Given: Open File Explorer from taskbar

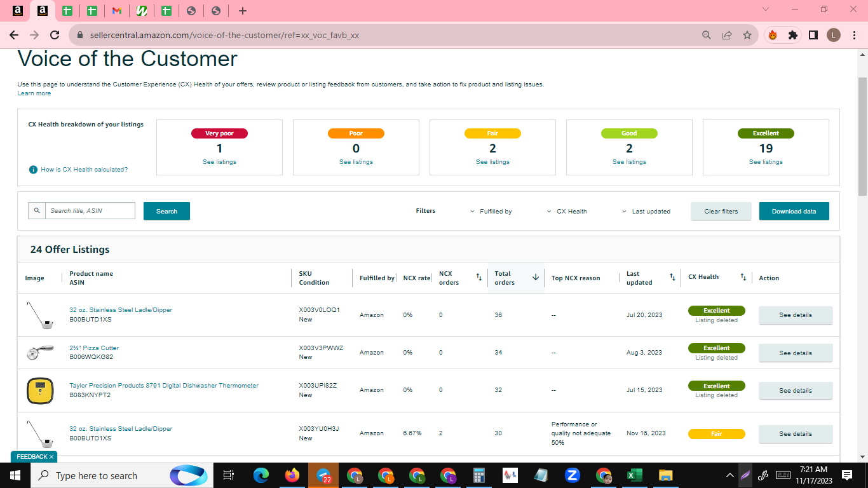Looking at the screenshot, I should pos(665,475).
